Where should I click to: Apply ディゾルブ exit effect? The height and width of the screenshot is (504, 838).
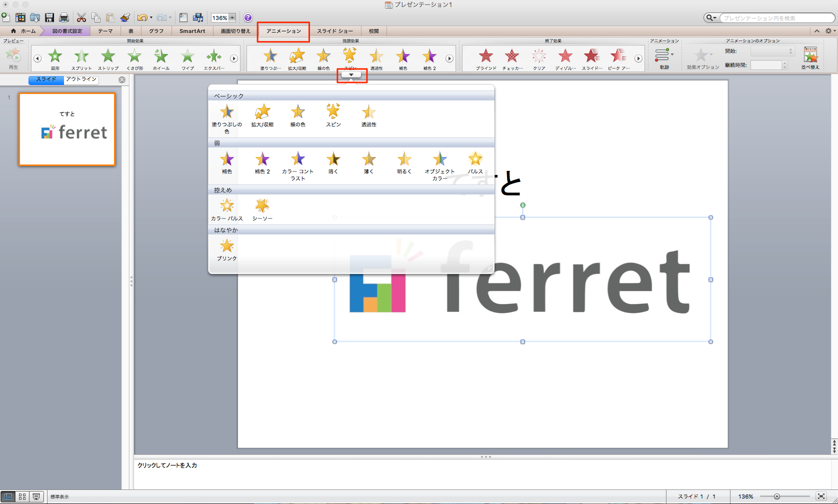pyautogui.click(x=565, y=59)
